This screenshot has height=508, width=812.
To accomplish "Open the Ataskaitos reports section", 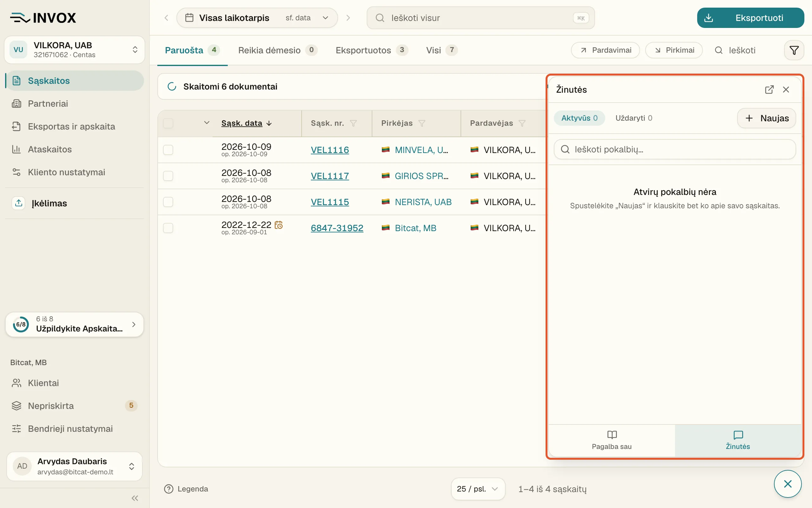I will [x=75, y=149].
